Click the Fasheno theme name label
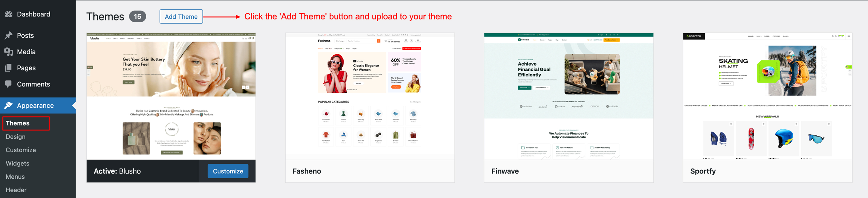Image resolution: width=868 pixels, height=198 pixels. [307, 171]
